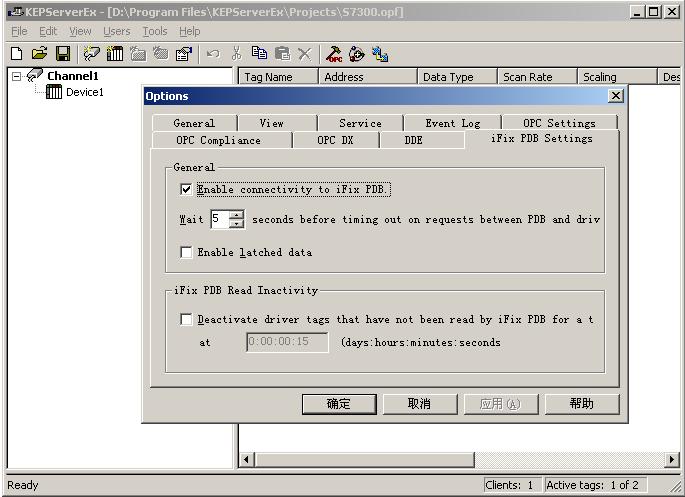This screenshot has width=685, height=497.
Task: Switch to the Event Log tab
Action: (453, 123)
